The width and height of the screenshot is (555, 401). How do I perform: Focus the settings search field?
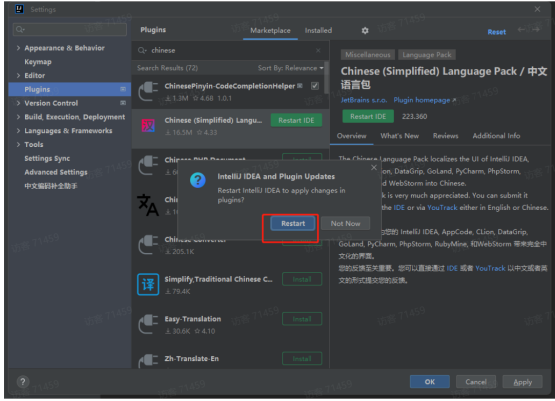[x=70, y=29]
